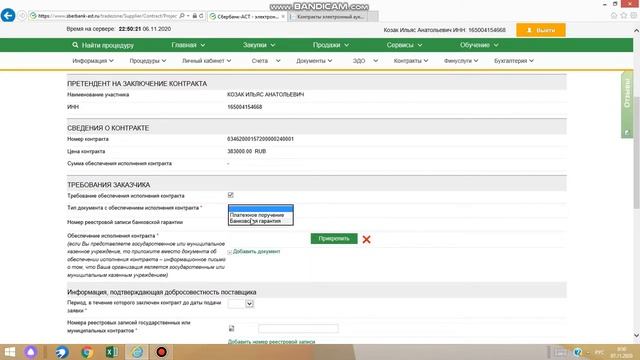Open the contract period dropdown
This screenshot has height=360, width=640.
(x=241, y=304)
